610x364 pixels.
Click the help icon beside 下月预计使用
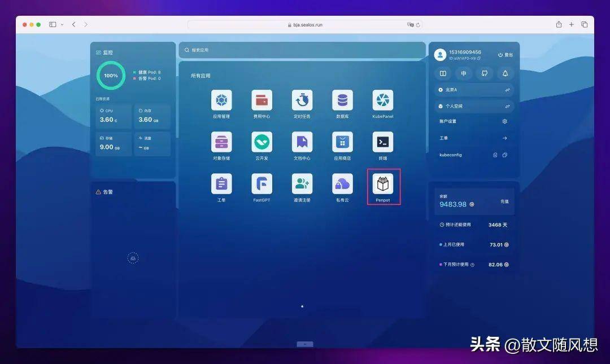click(472, 265)
